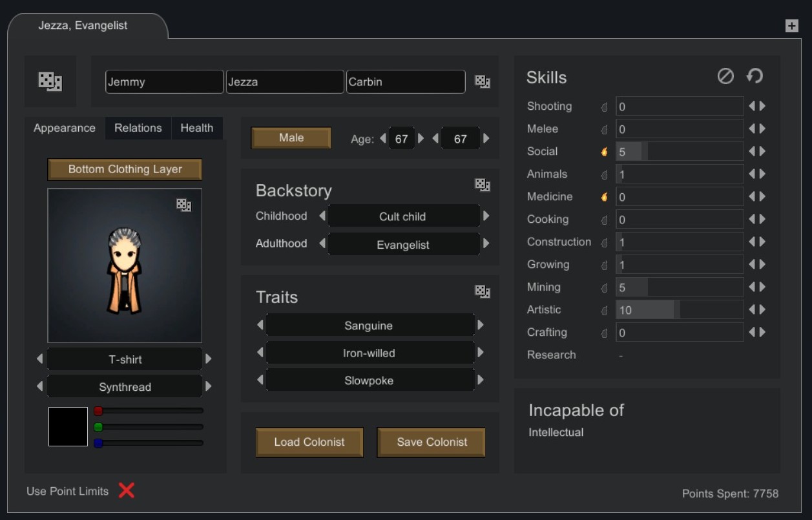Change passion flame icon for Artistic
The height and width of the screenshot is (520, 812).
(604, 310)
